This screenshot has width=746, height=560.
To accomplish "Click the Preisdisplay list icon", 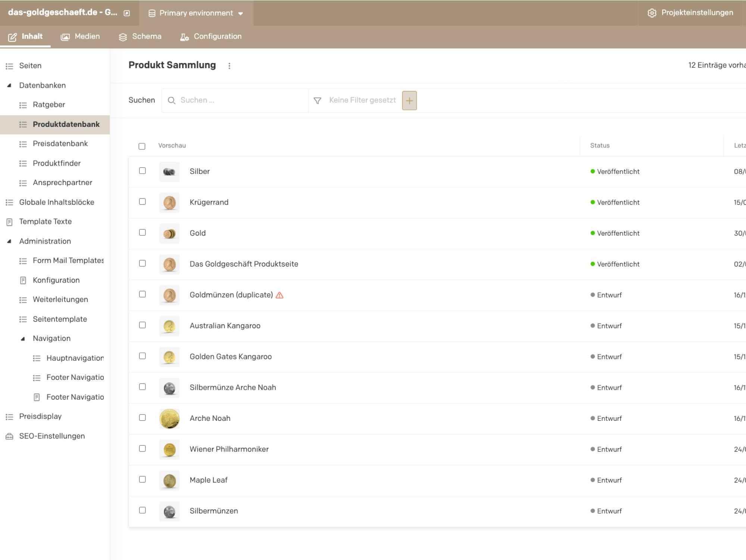I will [9, 417].
